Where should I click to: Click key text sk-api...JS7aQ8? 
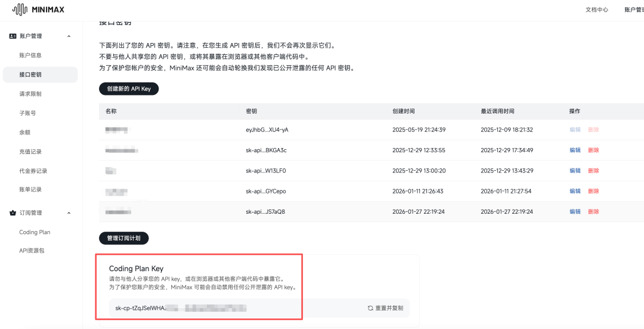(265, 212)
